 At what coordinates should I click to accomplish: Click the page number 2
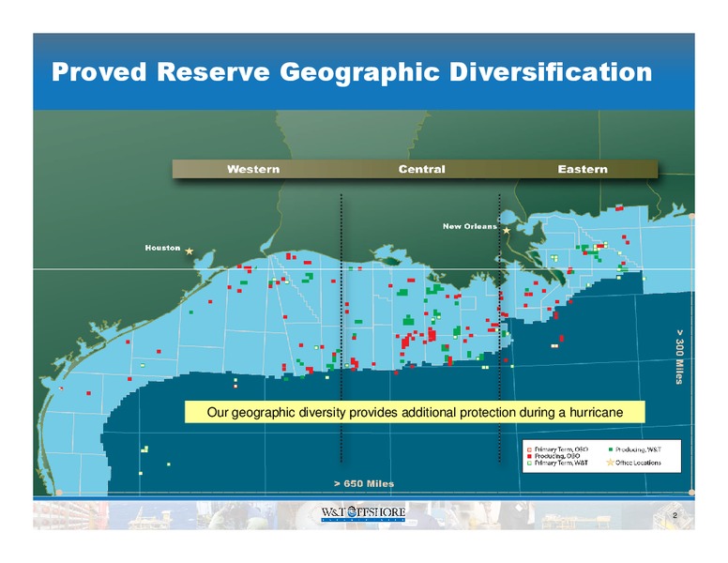tap(675, 515)
